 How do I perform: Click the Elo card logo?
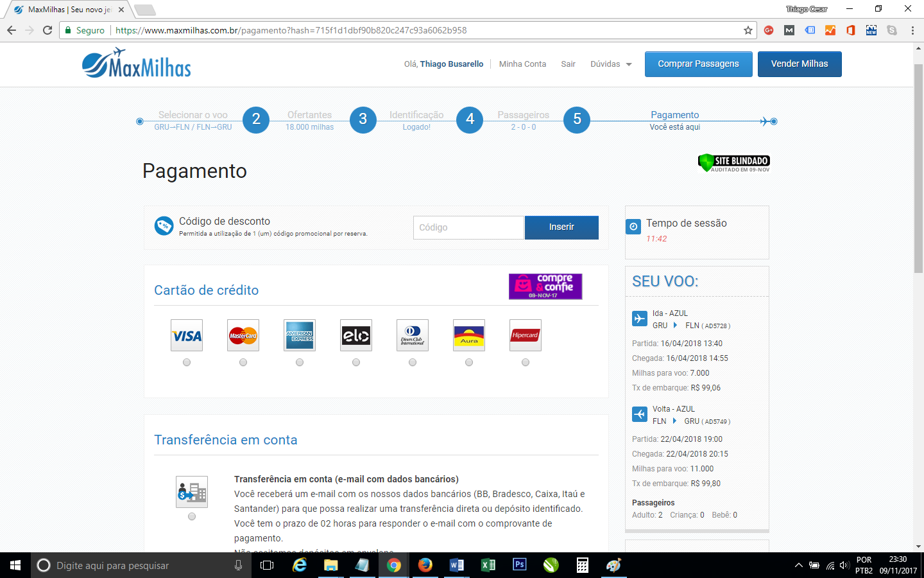click(x=356, y=335)
